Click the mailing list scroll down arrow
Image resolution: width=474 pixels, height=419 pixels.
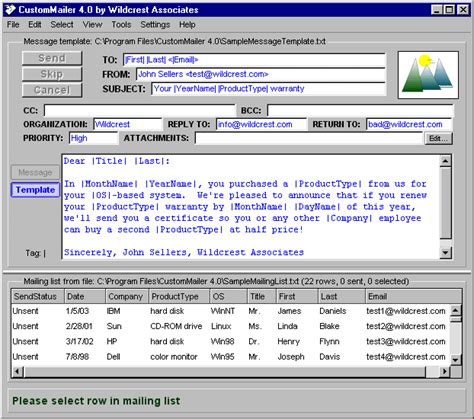[x=455, y=360]
